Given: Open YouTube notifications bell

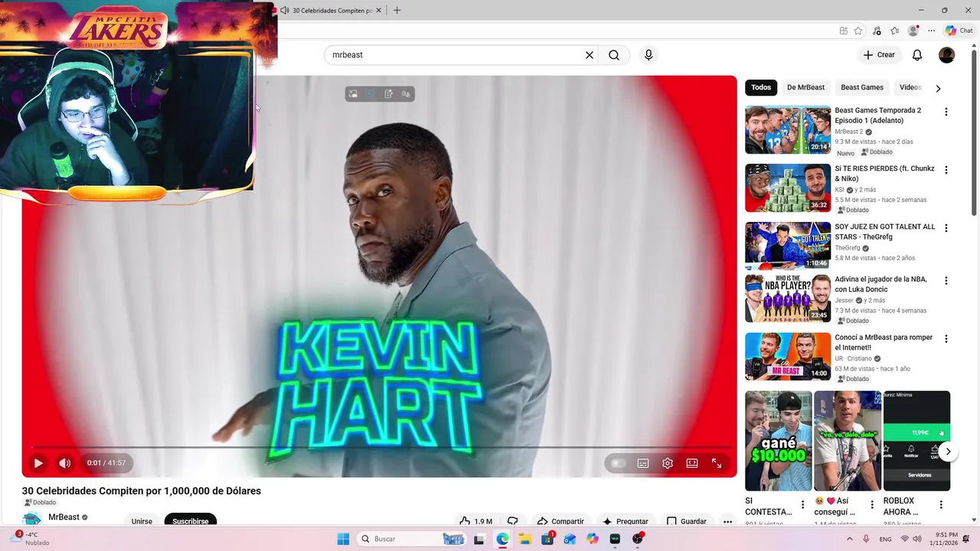Looking at the screenshot, I should tap(917, 55).
